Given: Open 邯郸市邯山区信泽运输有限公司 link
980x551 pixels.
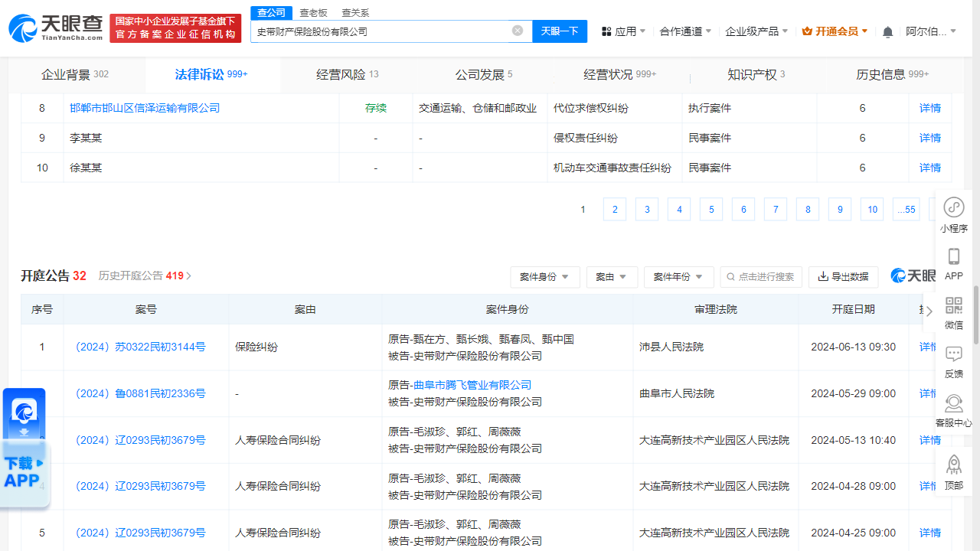Looking at the screenshot, I should [x=145, y=108].
